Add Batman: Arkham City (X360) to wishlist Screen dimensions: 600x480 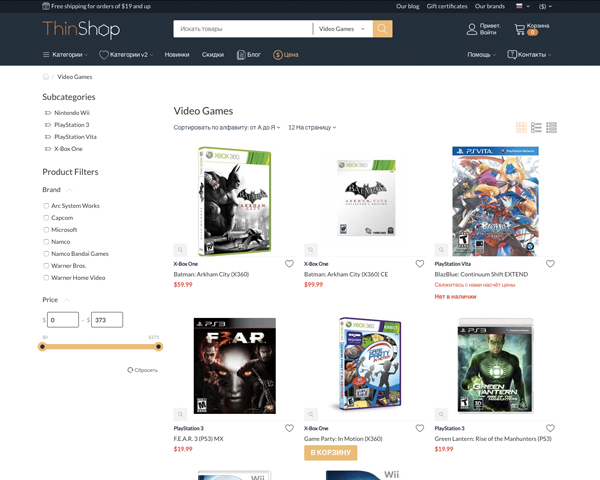point(289,264)
